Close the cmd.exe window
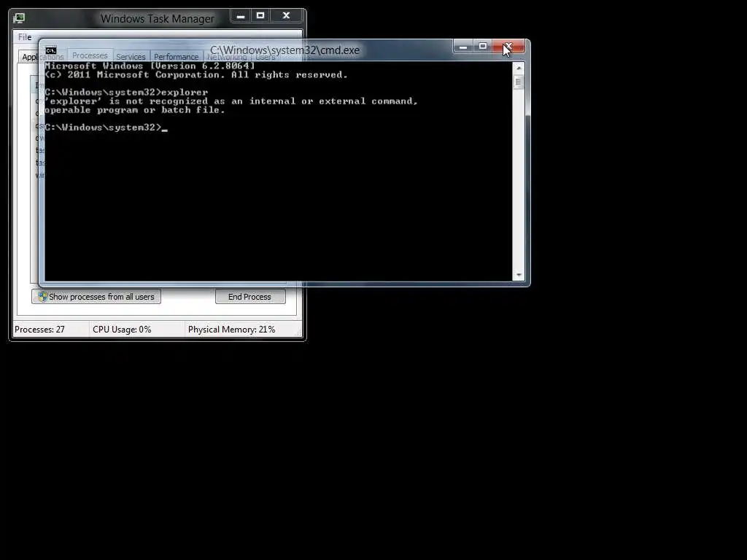This screenshot has width=747, height=560. (x=508, y=46)
